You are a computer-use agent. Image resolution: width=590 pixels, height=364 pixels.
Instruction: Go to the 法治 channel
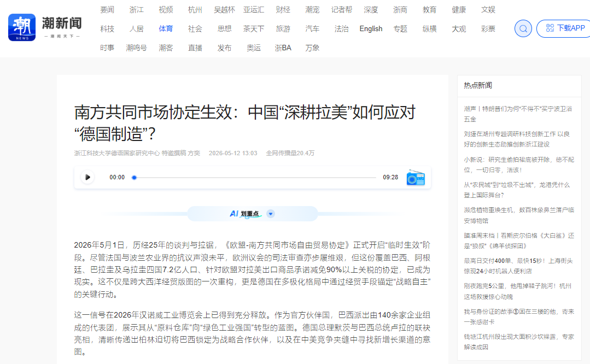(x=342, y=29)
